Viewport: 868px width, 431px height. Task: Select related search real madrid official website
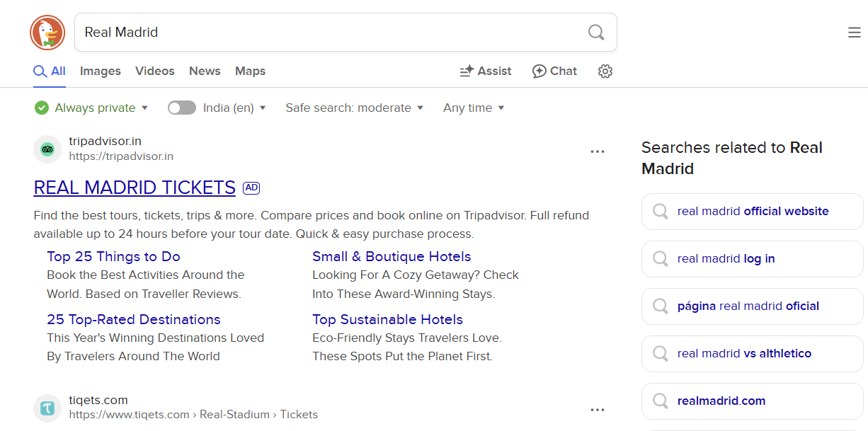752,211
